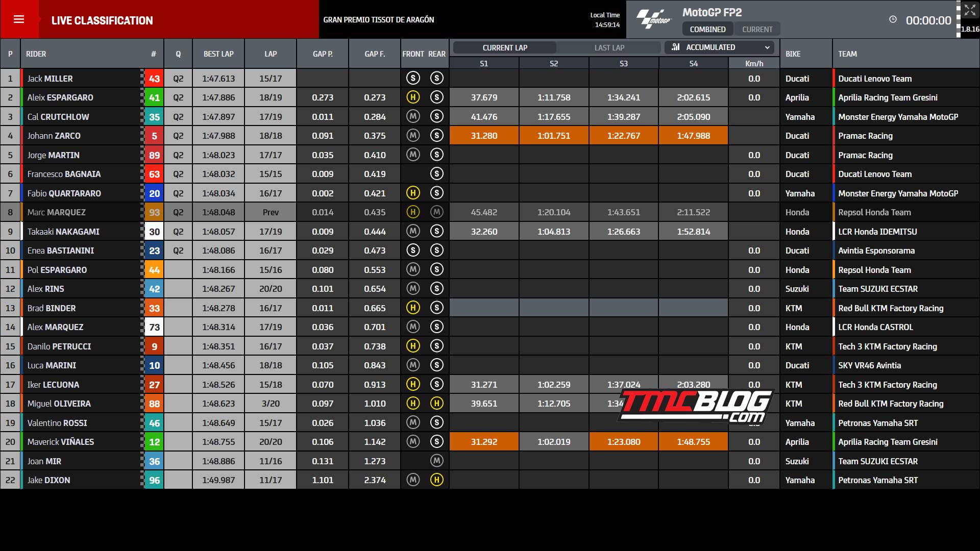
Task: Click Jake Dixon's 1:49.987 best lap
Action: (x=218, y=480)
